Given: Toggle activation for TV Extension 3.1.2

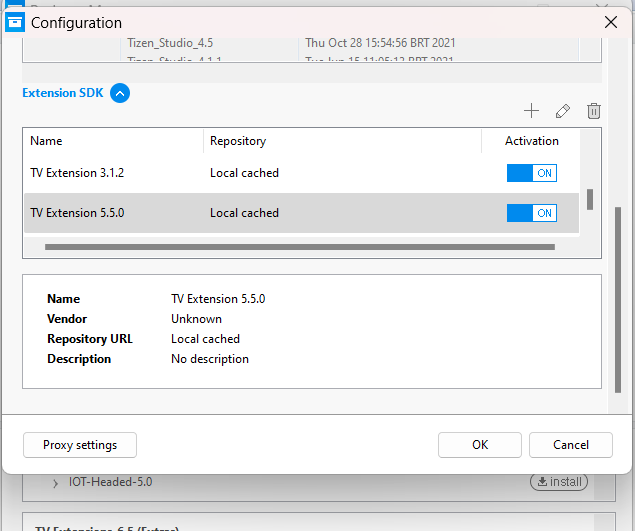Looking at the screenshot, I should coord(532,173).
